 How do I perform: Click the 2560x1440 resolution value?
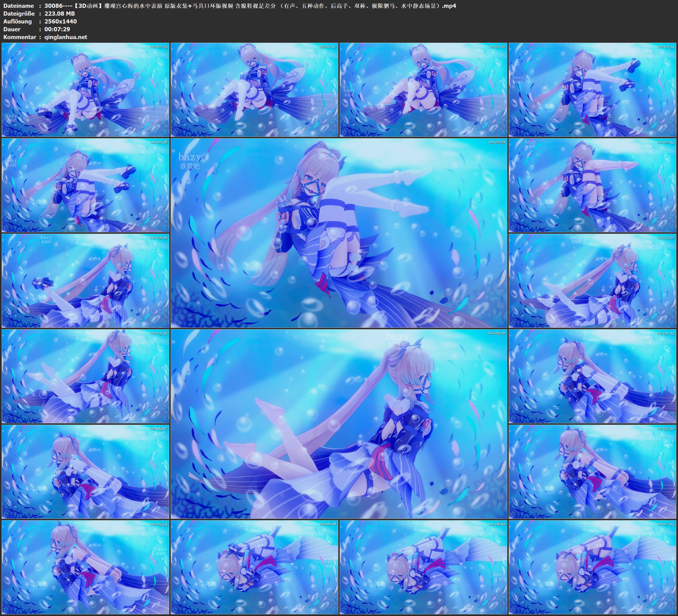61,21
